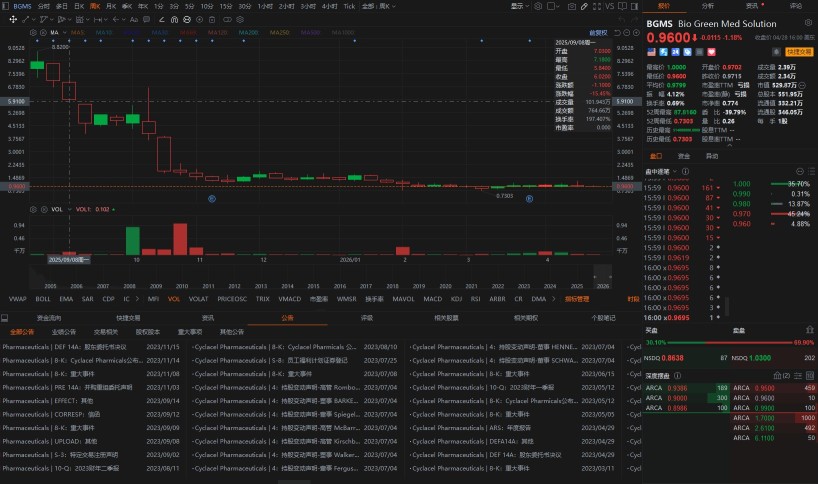Select the Aa text annotation tool
Screen dimensions: 818x484
[134, 19]
